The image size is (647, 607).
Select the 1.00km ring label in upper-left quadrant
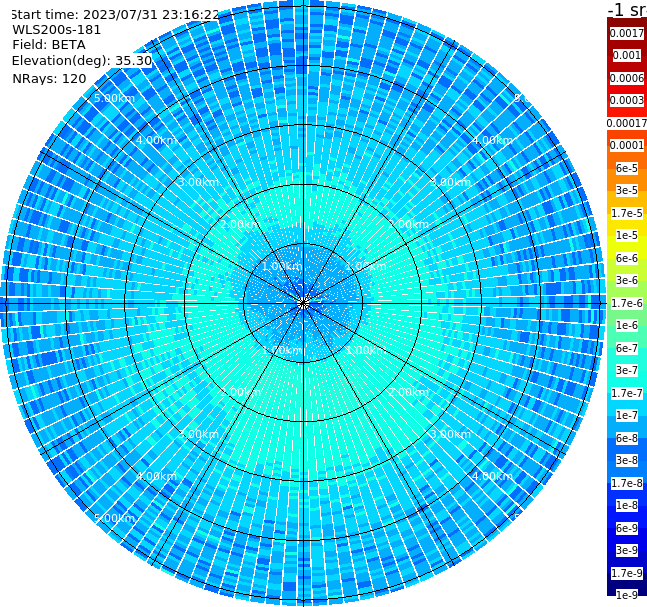[282, 266]
